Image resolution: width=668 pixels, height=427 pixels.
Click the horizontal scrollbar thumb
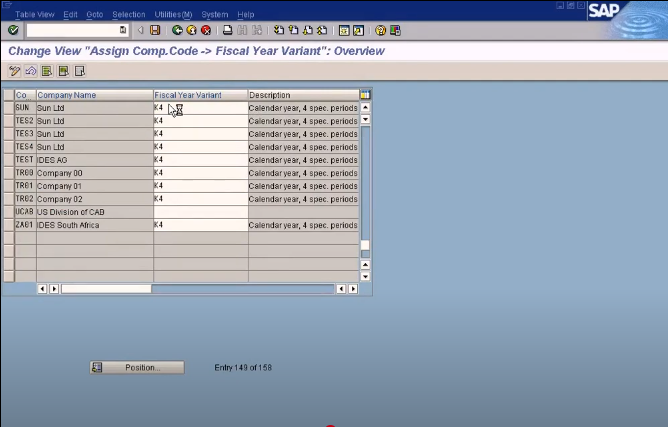click(106, 289)
